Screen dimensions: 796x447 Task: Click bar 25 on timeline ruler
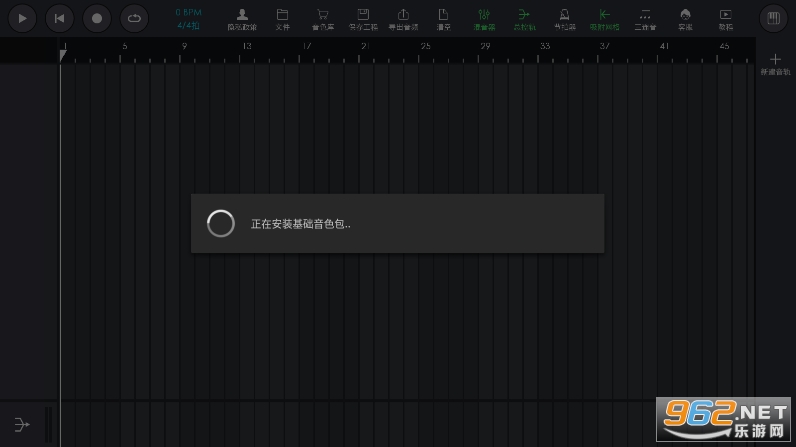point(426,48)
